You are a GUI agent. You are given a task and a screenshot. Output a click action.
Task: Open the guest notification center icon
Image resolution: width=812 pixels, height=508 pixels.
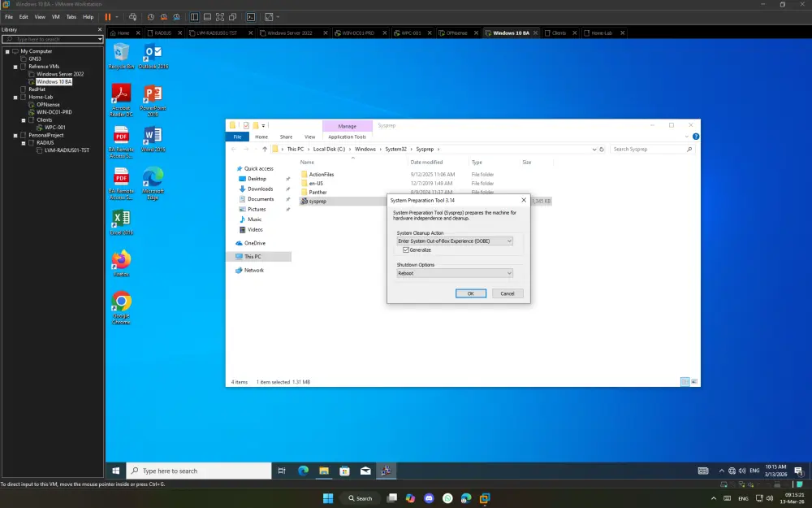pyautogui.click(x=798, y=471)
